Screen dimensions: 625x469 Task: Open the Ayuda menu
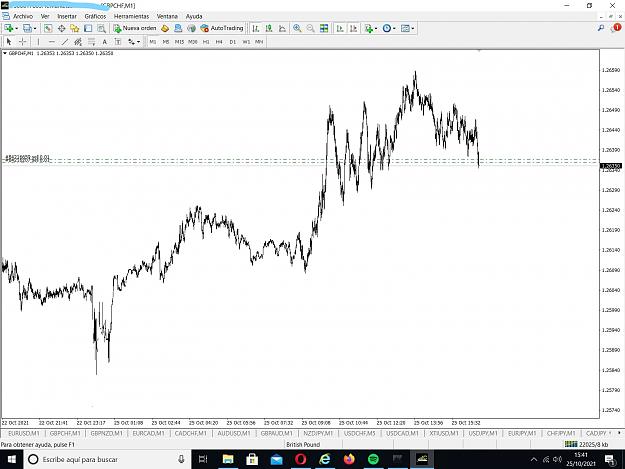(194, 16)
